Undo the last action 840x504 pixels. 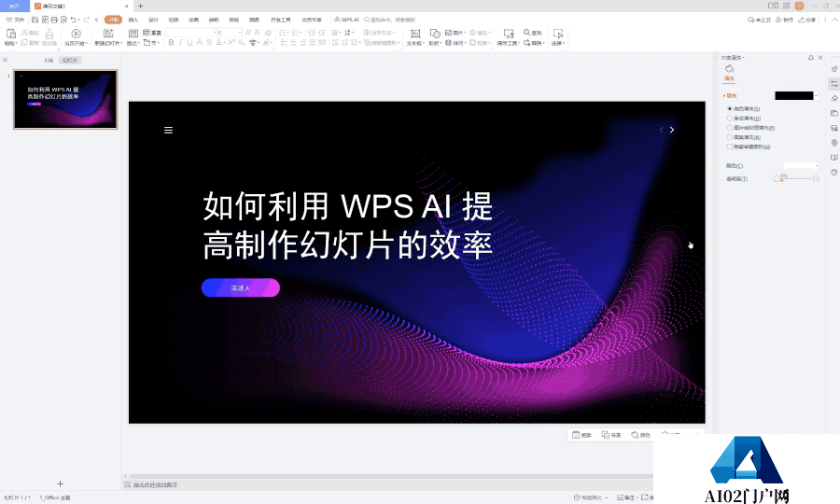tap(74, 20)
